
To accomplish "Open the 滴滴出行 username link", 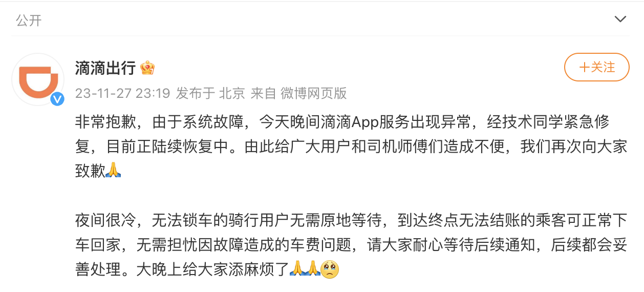I will pyautogui.click(x=105, y=68).
